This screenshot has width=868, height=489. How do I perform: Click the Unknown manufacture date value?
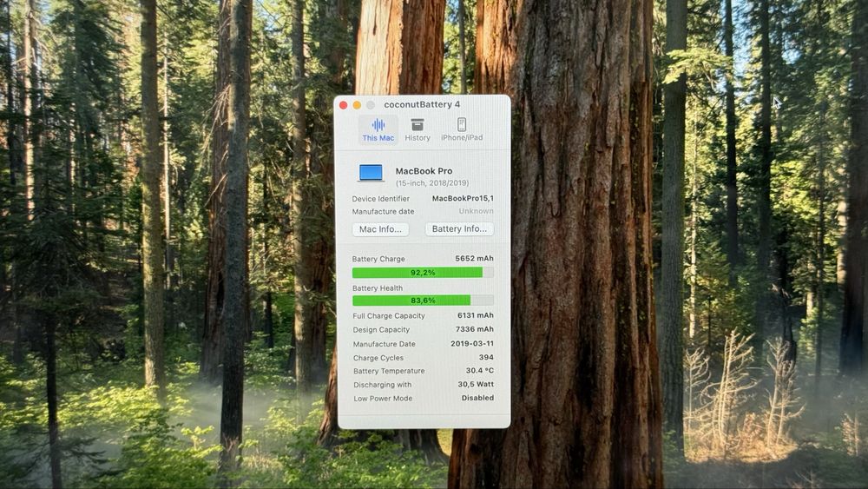(476, 211)
